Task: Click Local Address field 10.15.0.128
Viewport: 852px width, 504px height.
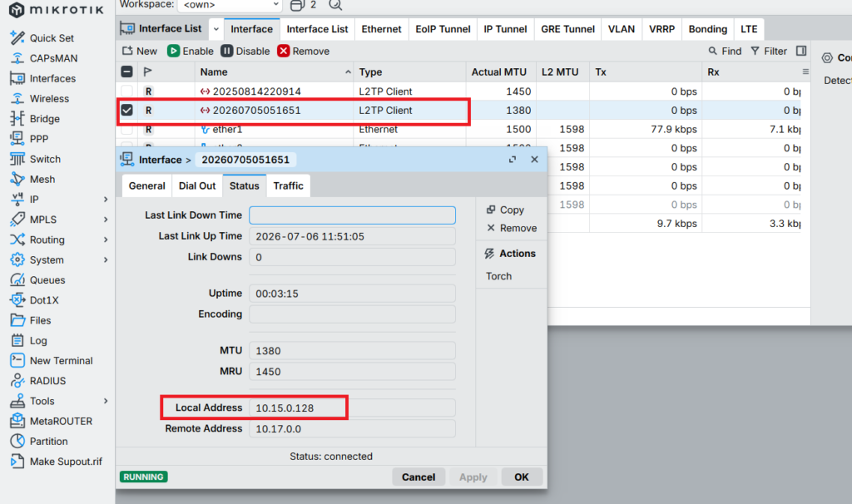Action: pyautogui.click(x=352, y=408)
